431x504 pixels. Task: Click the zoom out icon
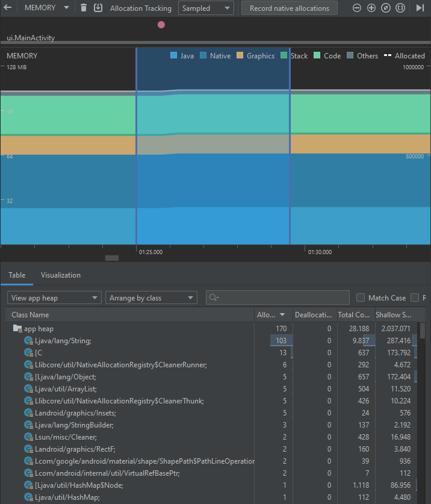[356, 8]
